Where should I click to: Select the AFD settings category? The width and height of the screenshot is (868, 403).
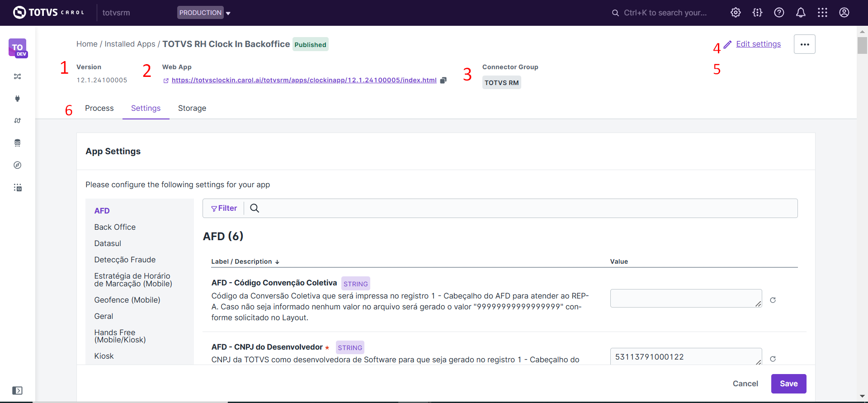point(102,211)
